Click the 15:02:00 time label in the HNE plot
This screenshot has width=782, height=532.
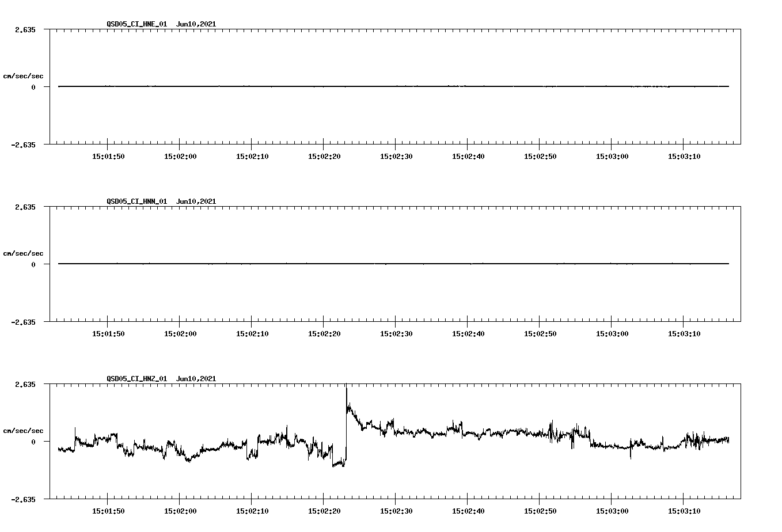click(180, 157)
